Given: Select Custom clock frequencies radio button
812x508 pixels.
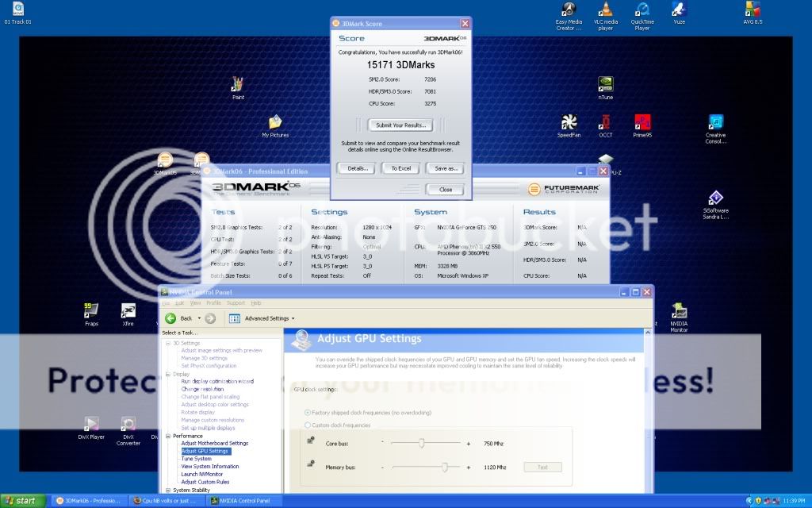Looking at the screenshot, I should tap(308, 425).
